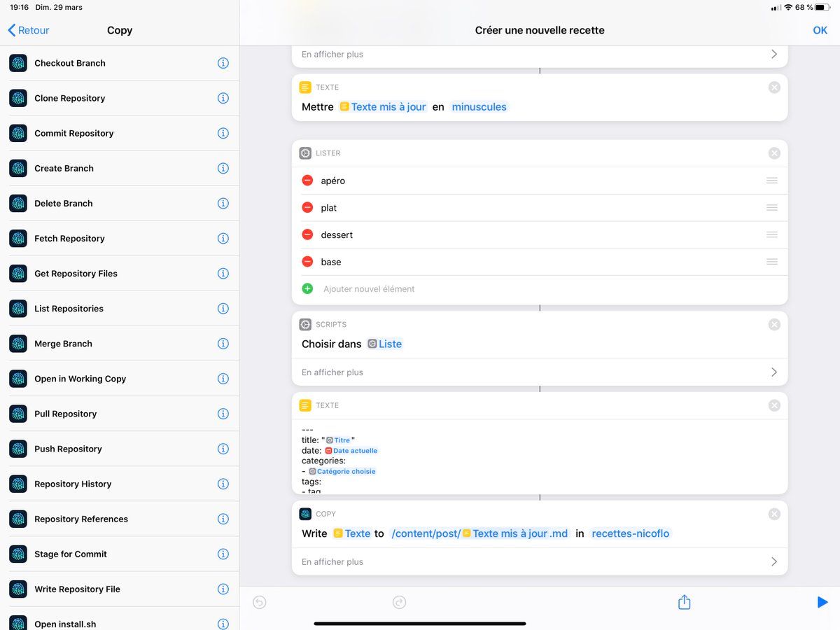The image size is (840, 630).
Task: Remove the 'apéro' list item
Action: 307,181
